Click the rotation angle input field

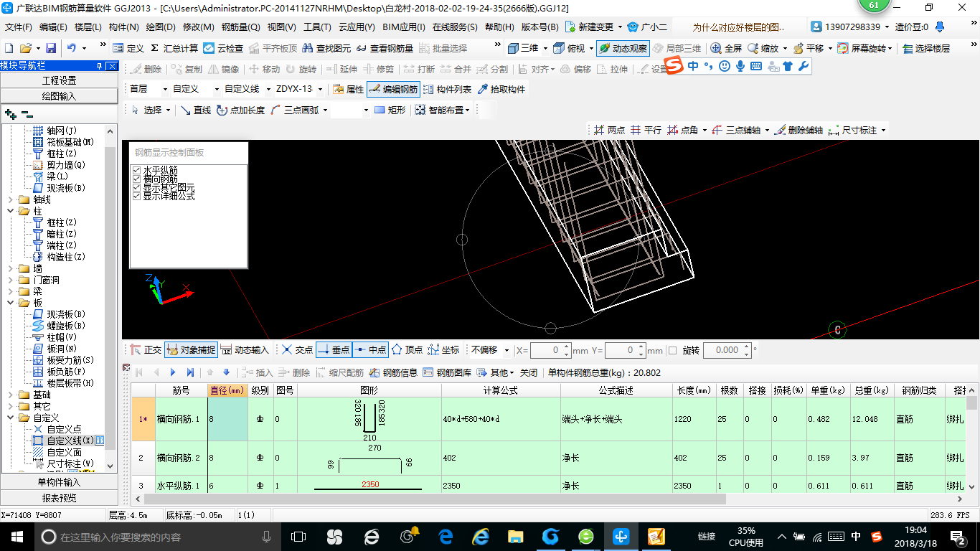coord(727,350)
